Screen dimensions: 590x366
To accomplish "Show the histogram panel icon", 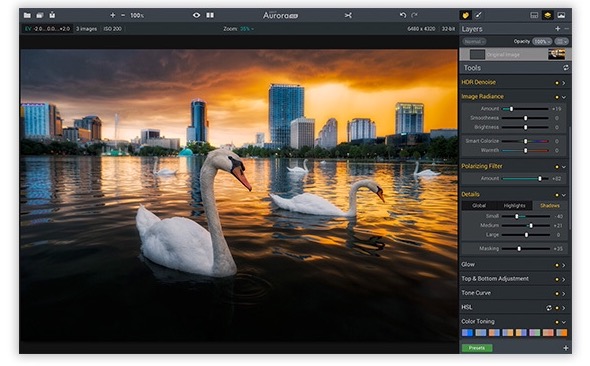I will coord(534,15).
